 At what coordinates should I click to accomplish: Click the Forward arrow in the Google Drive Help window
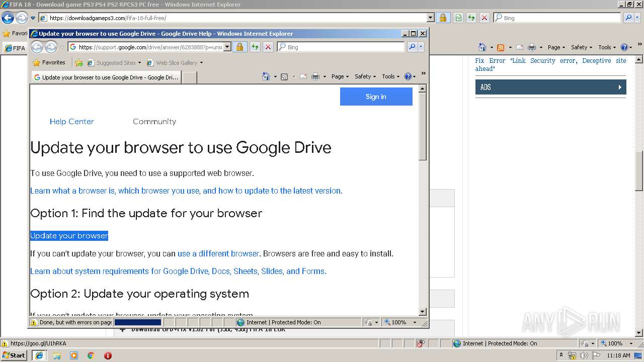(x=51, y=47)
